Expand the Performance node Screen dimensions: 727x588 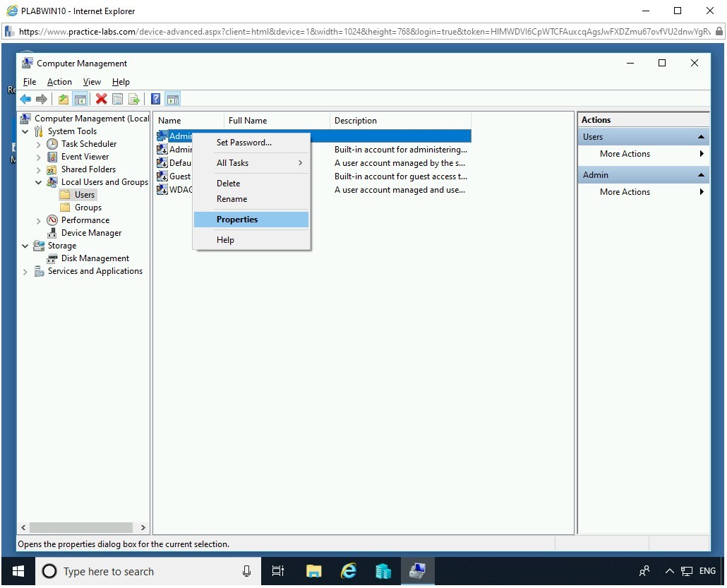(x=39, y=221)
